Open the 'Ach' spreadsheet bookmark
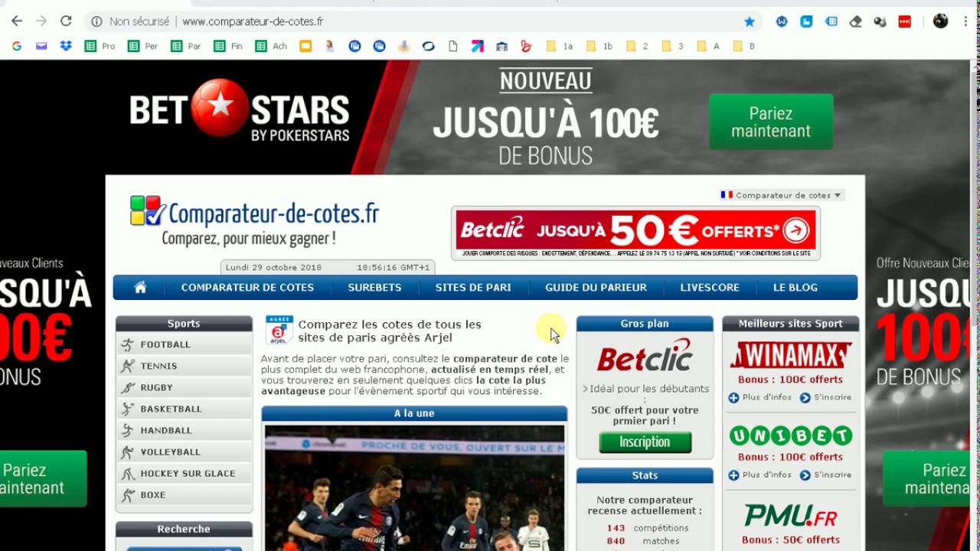The width and height of the screenshot is (980, 551). point(272,46)
